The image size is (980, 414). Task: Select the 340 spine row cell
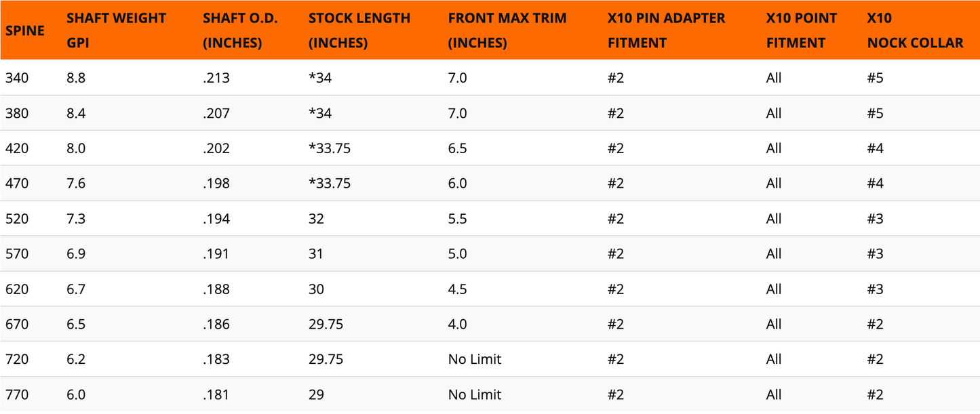(17, 78)
